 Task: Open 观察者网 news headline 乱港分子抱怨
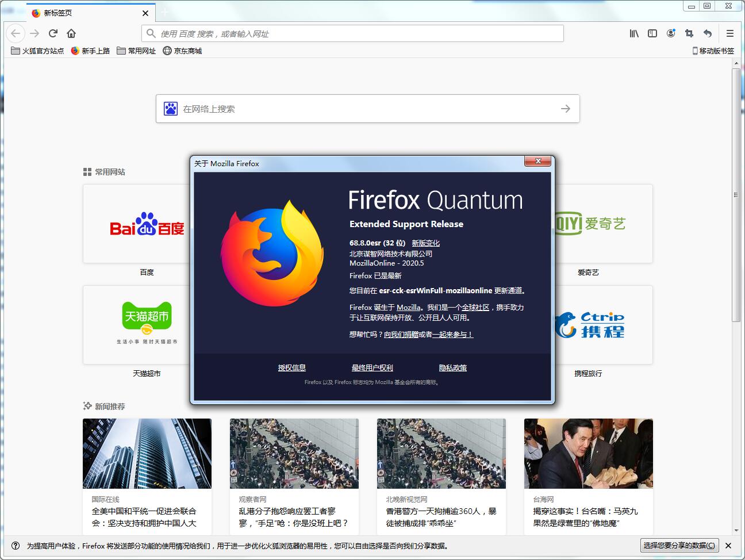(294, 517)
